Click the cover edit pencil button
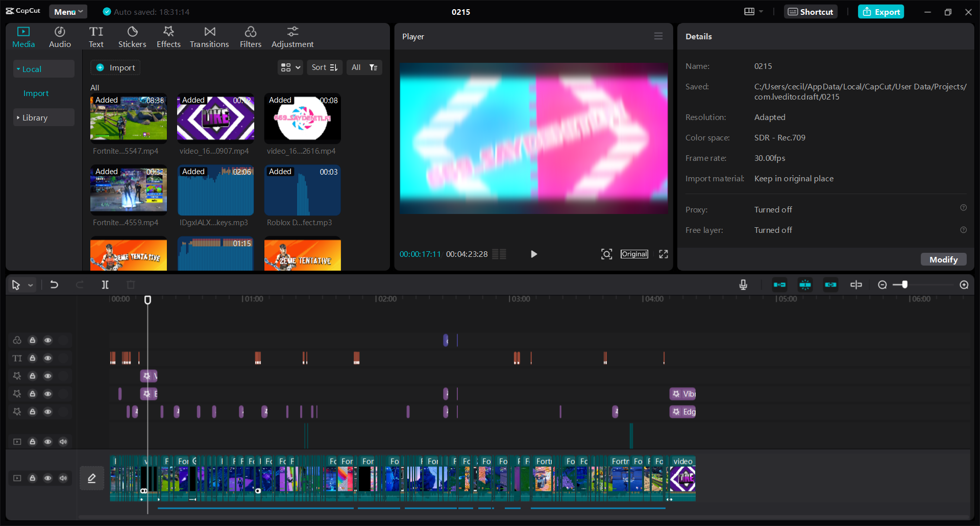This screenshot has width=980, height=526. point(92,478)
